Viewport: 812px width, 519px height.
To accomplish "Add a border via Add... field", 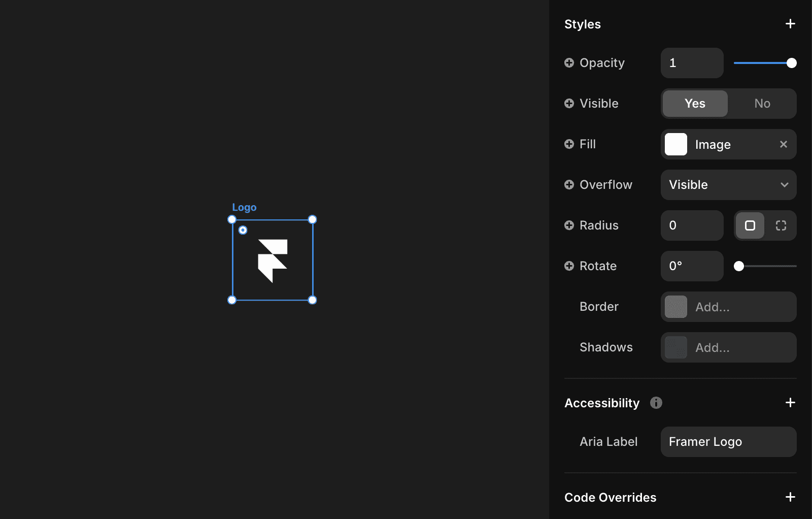I will click(729, 307).
